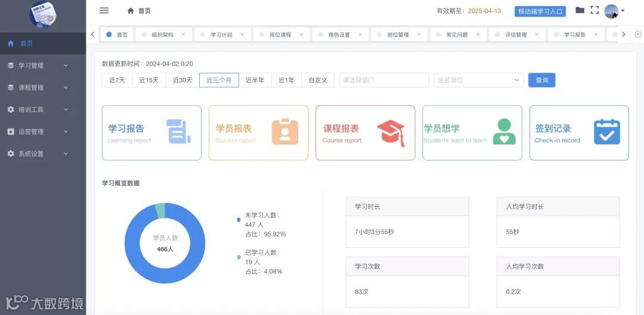
Task: Open the 学员报表 Student report card
Action: (x=258, y=133)
